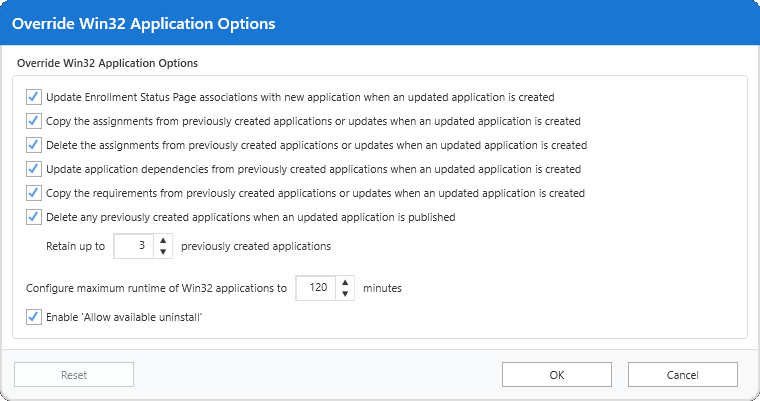The height and width of the screenshot is (401, 760).
Task: Click the 'Retain up to' label
Action: [x=76, y=246]
